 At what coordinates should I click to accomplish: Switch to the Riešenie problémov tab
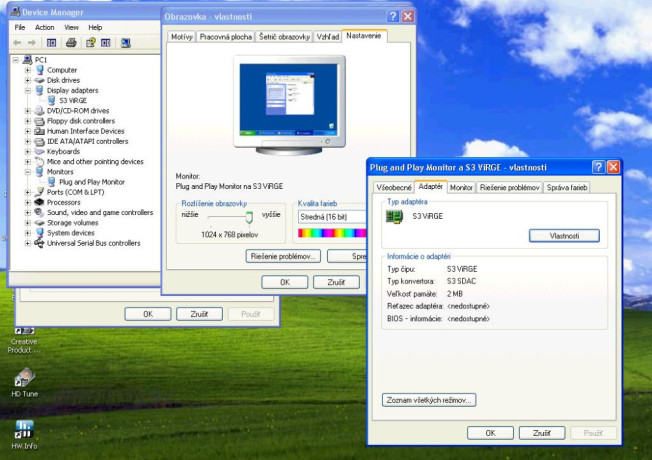pyautogui.click(x=509, y=188)
